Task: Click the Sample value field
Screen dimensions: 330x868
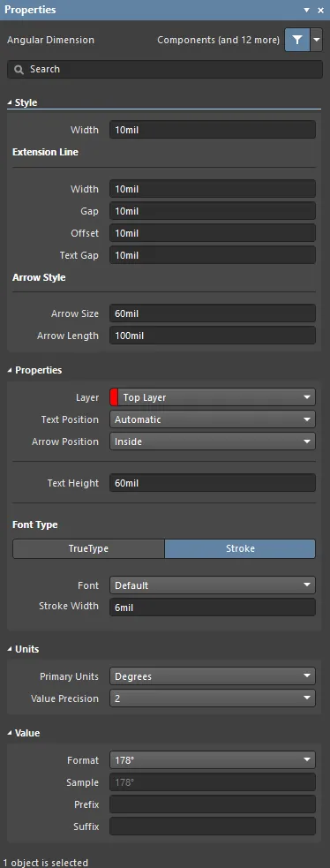Action: 213,782
